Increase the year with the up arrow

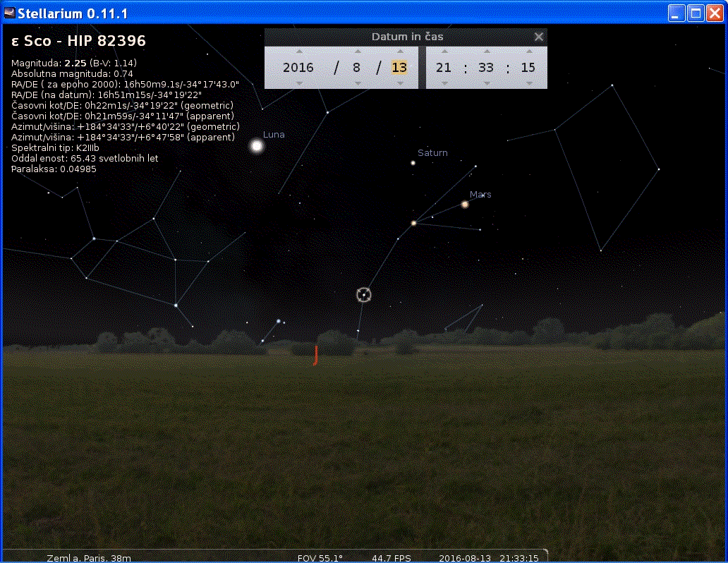pos(298,52)
